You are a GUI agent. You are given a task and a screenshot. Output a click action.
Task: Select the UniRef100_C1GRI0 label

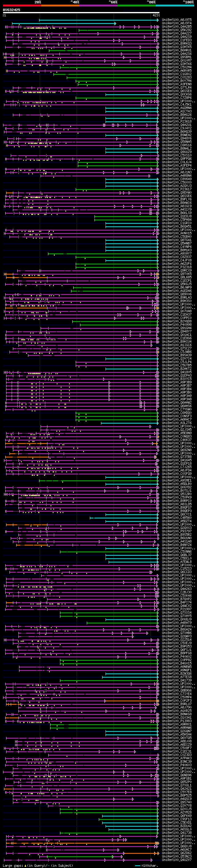[x=177, y=223]
